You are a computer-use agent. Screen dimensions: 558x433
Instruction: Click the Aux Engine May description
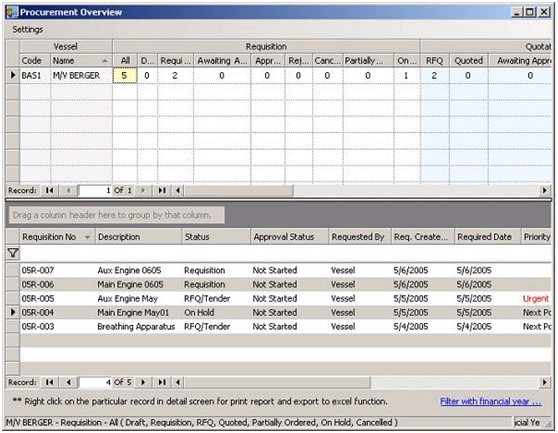[127, 299]
